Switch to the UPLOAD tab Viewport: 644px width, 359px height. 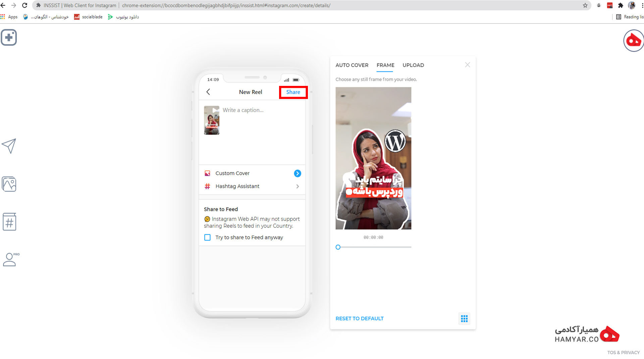click(x=413, y=65)
